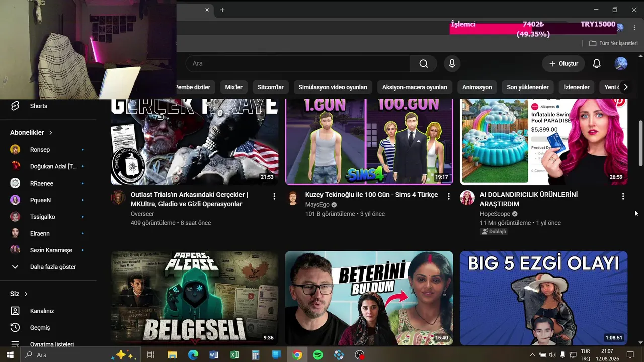Open more options for Outlast Trials video
Image resolution: width=644 pixels, height=362 pixels.
[x=274, y=196]
